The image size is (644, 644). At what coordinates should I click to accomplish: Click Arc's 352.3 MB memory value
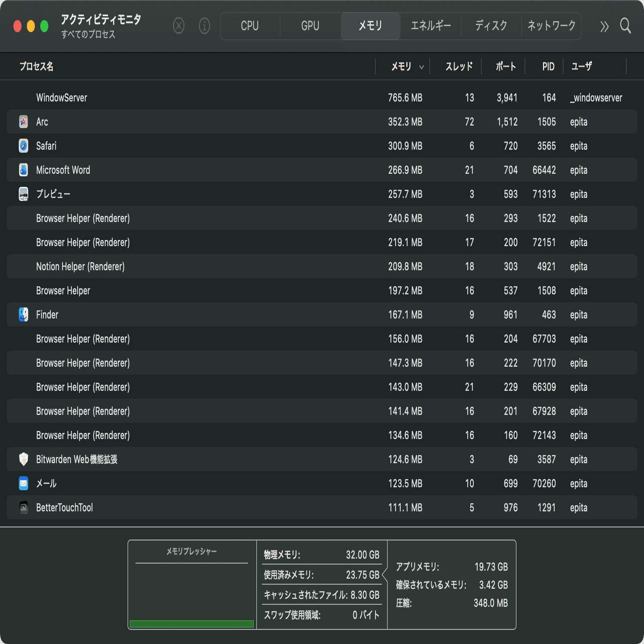tap(405, 122)
